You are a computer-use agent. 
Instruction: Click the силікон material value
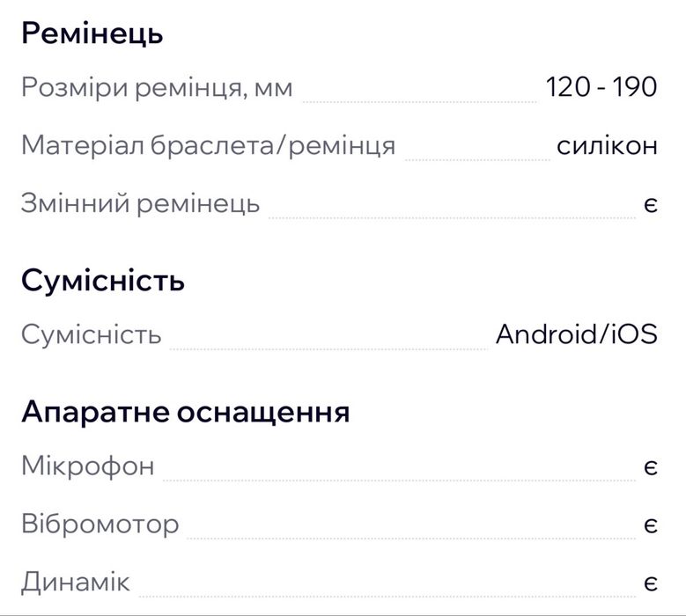tap(607, 145)
